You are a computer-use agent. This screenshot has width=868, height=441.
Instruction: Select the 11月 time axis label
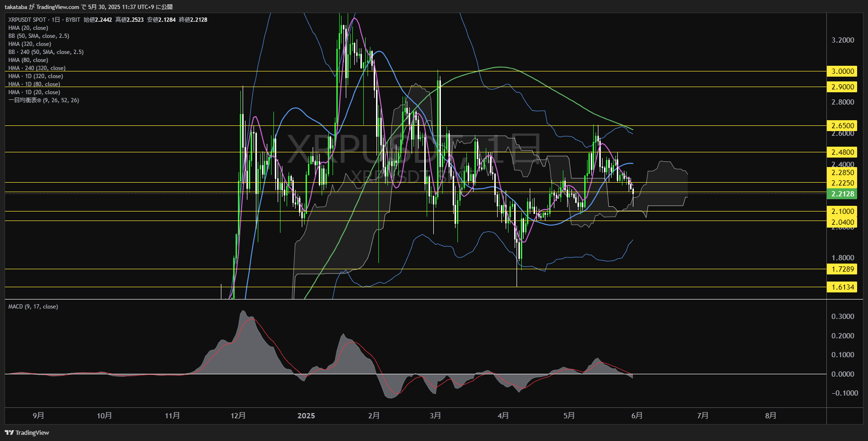coord(172,415)
